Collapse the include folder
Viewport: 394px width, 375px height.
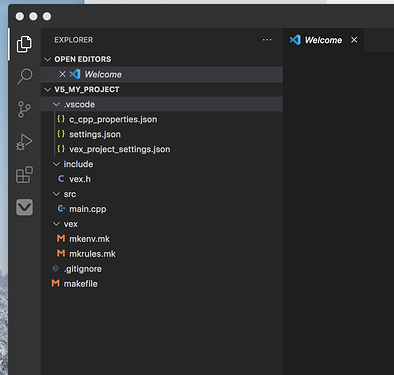[56, 164]
